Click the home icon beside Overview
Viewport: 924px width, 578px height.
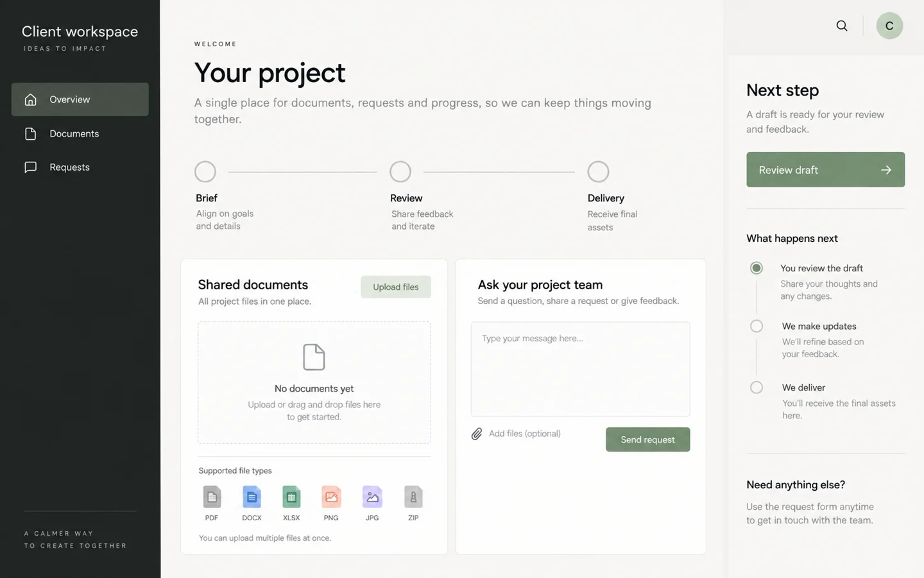[30, 99]
